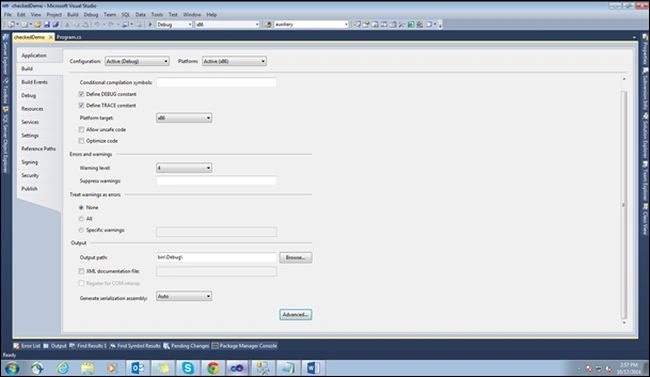Switch to Visual Studio on the taskbar
This screenshot has height=377, width=650.
238,368
